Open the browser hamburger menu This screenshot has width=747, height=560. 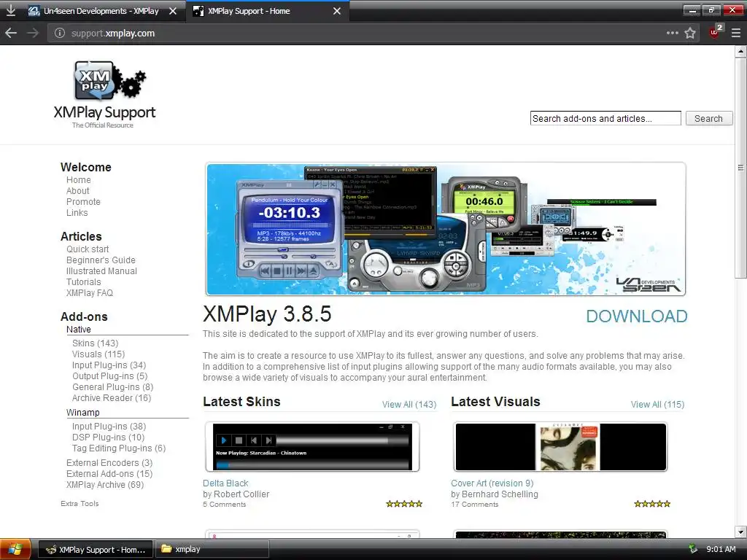coord(736,33)
